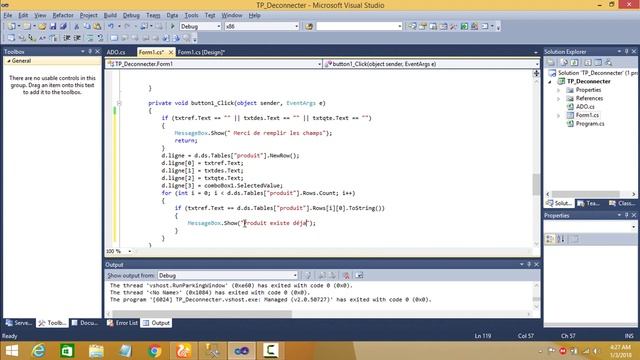Open the TP_Deconnecter.Form1 class dropdown
This screenshot has height=360, width=640.
[x=319, y=64]
